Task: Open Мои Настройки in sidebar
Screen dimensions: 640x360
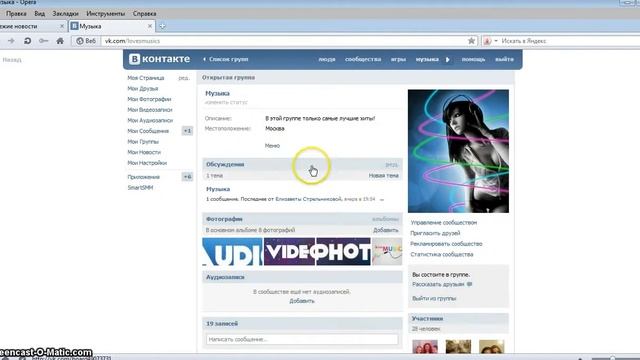Action: tap(147, 163)
